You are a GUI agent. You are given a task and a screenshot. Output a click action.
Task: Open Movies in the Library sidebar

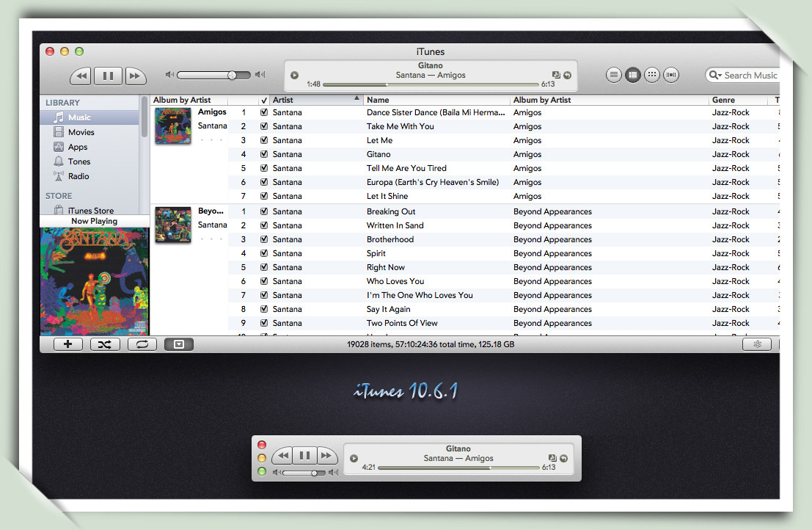pos(89,132)
